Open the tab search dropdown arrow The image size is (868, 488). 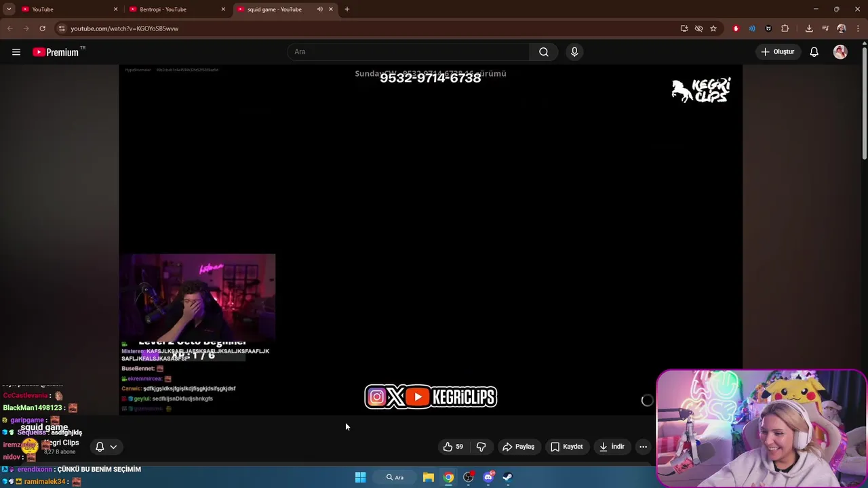pos(9,9)
